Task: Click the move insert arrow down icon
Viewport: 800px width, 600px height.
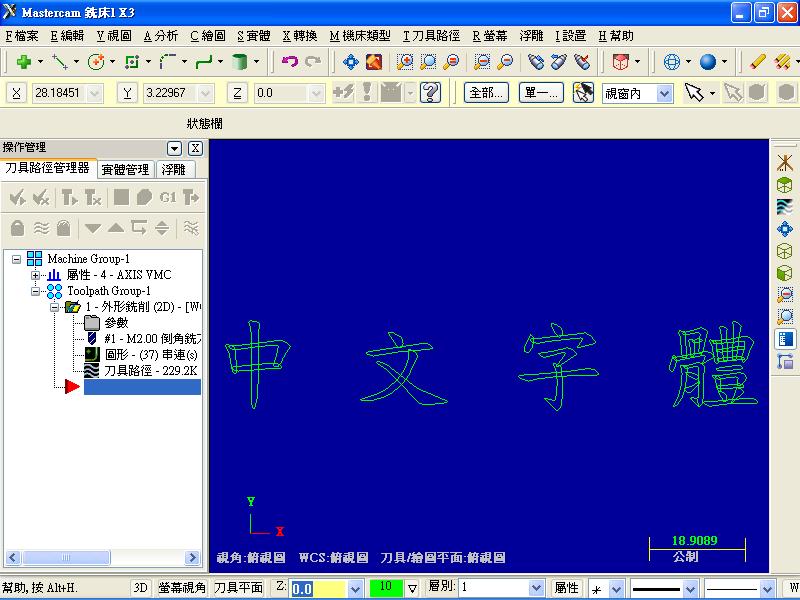Action: tap(92, 228)
